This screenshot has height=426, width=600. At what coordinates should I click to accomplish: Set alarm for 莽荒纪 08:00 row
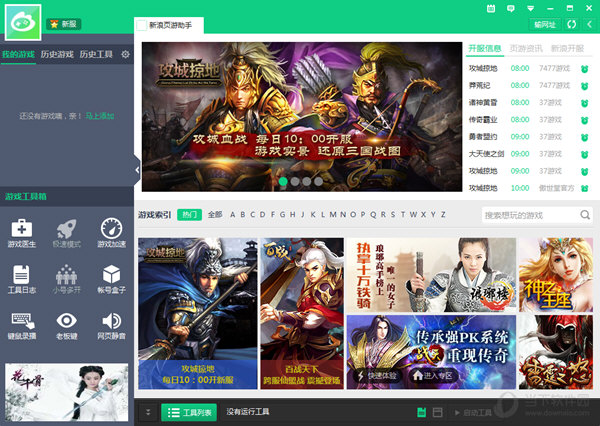(x=584, y=86)
